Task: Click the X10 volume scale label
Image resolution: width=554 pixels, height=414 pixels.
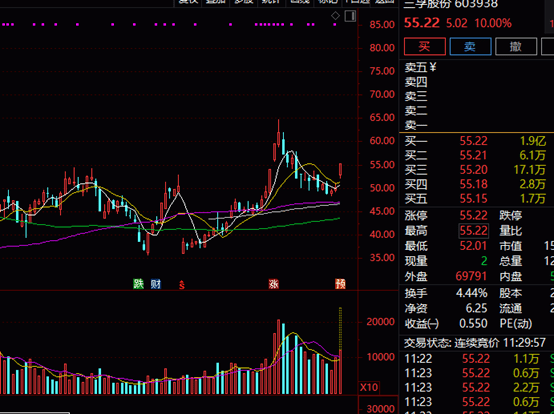Action: 369,387
